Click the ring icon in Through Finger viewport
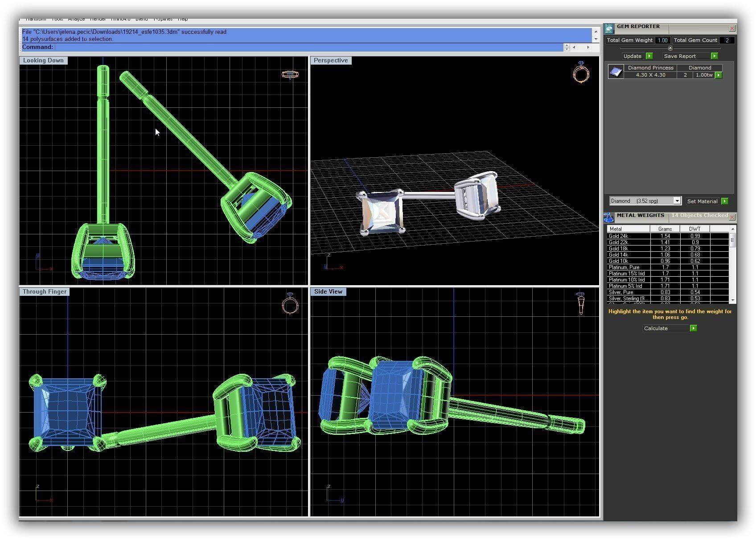 (x=290, y=304)
